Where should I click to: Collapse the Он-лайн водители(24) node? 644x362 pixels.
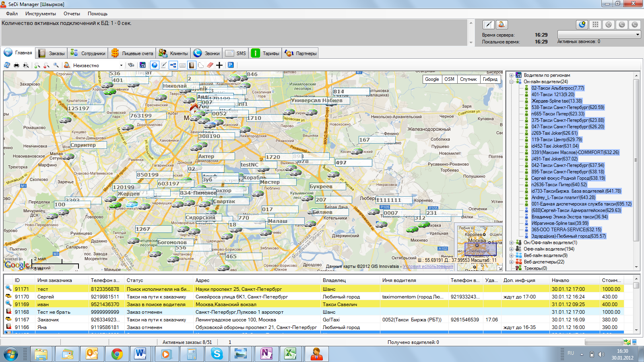[511, 82]
